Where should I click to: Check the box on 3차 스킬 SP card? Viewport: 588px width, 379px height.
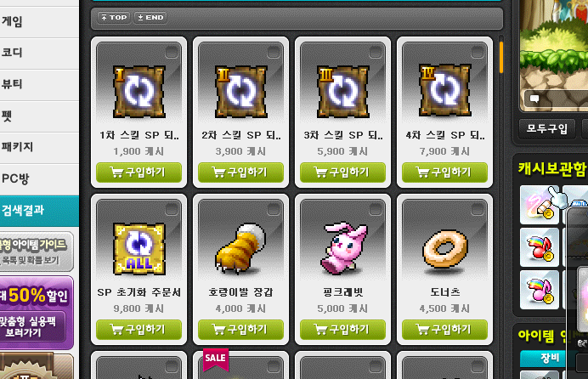(376, 52)
